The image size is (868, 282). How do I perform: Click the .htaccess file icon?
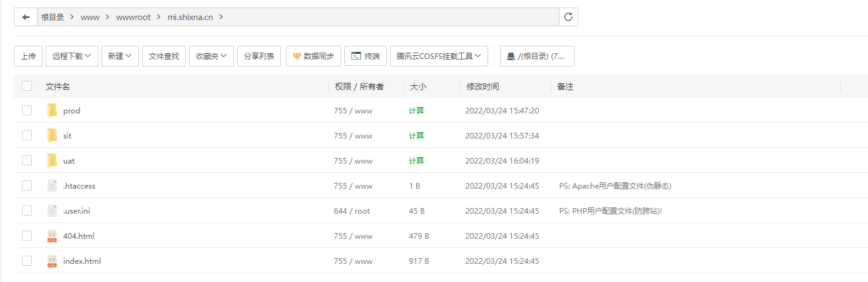(52, 186)
